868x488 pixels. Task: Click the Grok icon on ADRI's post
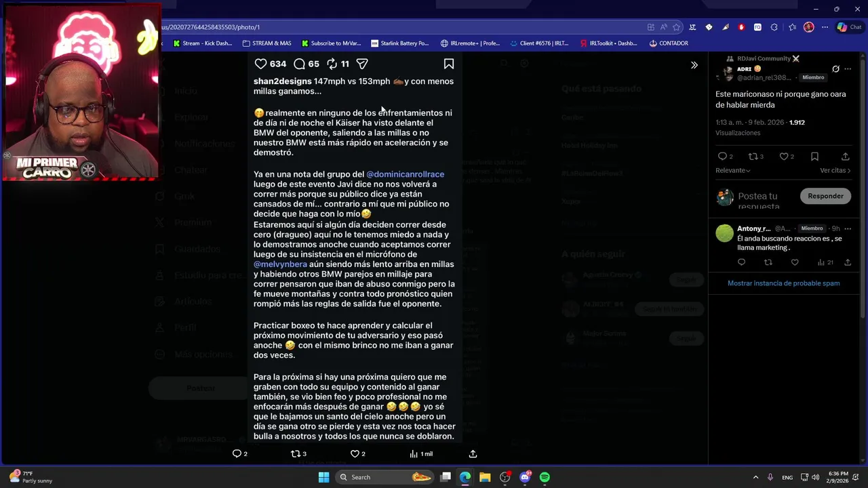tap(835, 69)
